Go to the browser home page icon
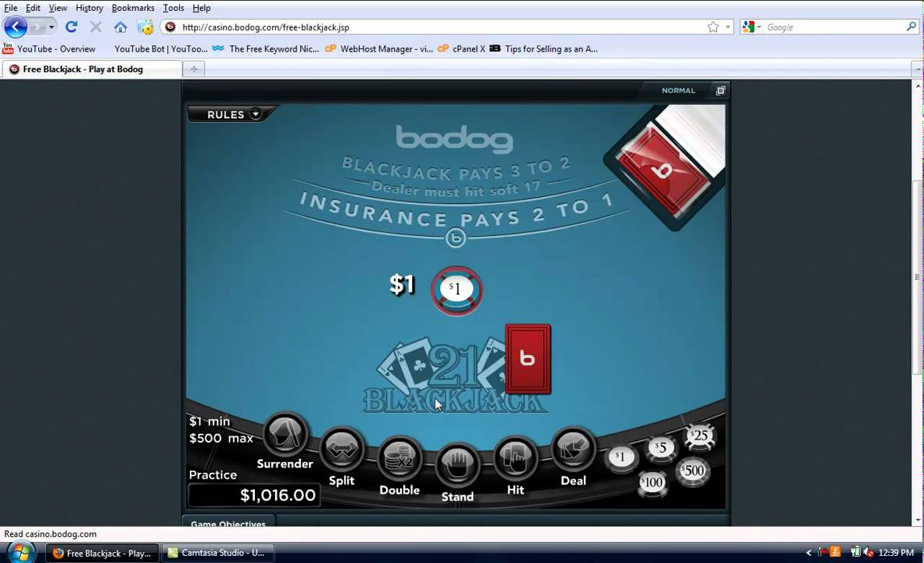924x563 pixels. coord(120,27)
